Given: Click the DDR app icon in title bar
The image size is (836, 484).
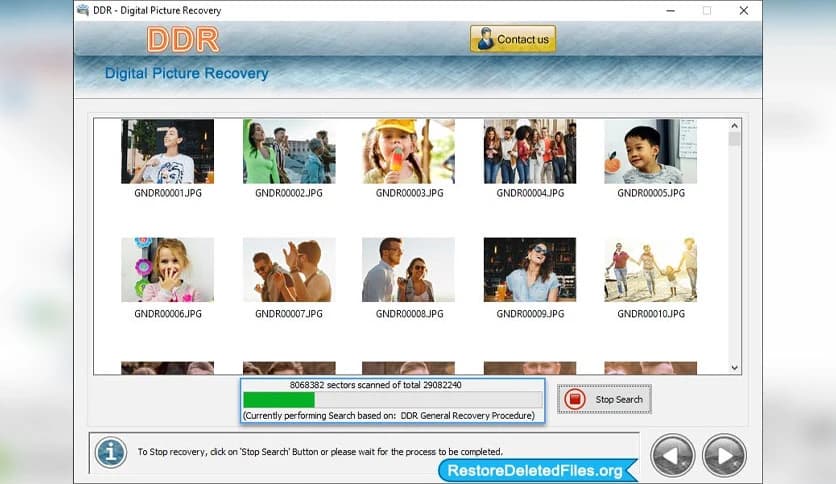Looking at the screenshot, I should [83, 10].
